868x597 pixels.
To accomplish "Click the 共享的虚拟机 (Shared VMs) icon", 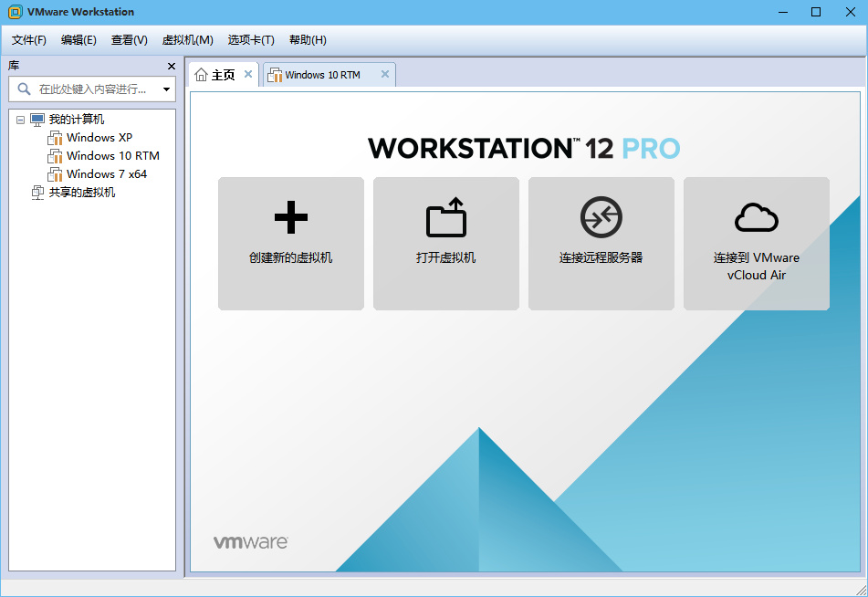I will [38, 192].
